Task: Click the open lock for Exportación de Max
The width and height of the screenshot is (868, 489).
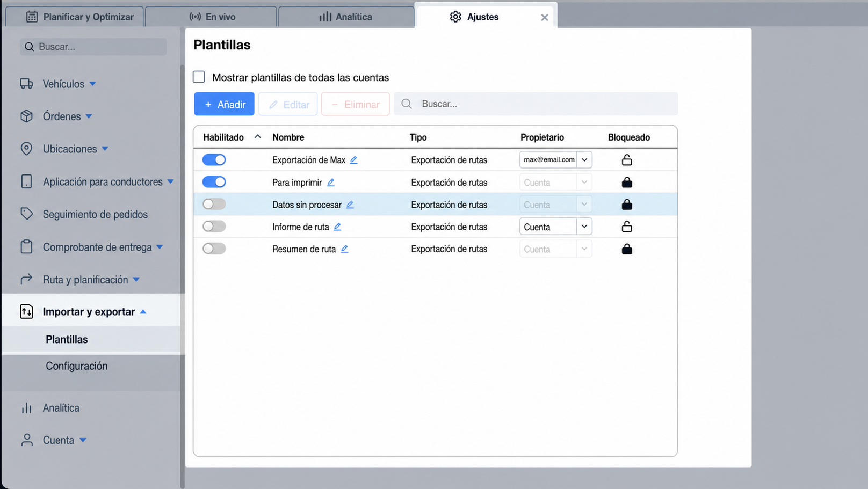Action: pos(627,160)
